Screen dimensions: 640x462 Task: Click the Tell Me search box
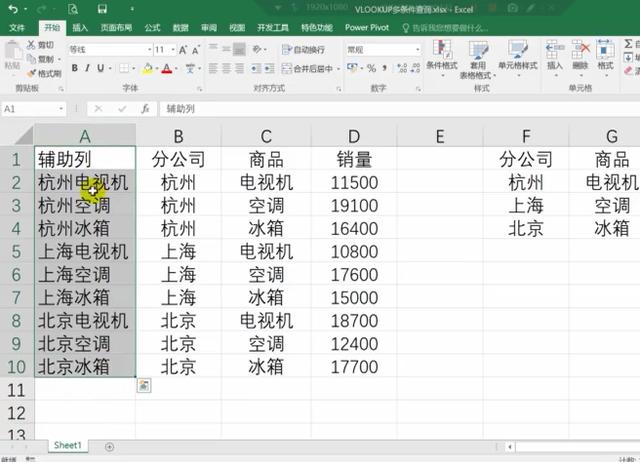pos(446,28)
